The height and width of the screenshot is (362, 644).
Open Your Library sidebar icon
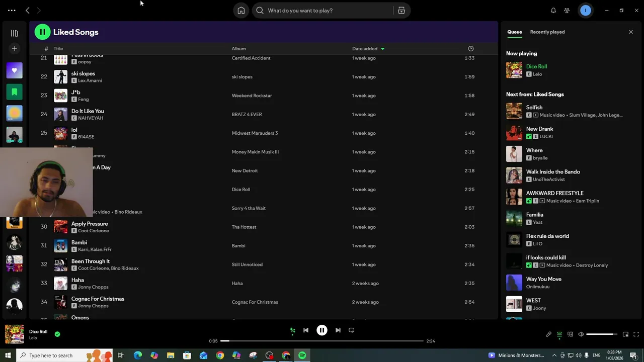14,33
